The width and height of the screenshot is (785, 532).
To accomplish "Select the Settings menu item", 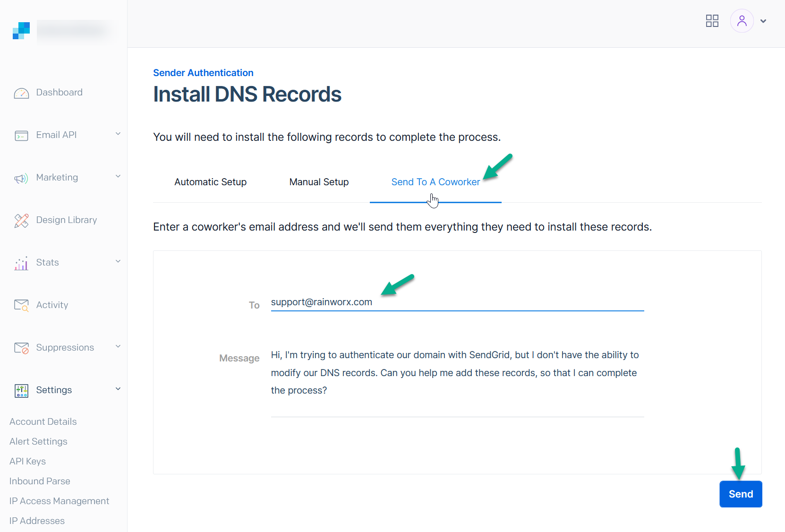I will pos(54,390).
